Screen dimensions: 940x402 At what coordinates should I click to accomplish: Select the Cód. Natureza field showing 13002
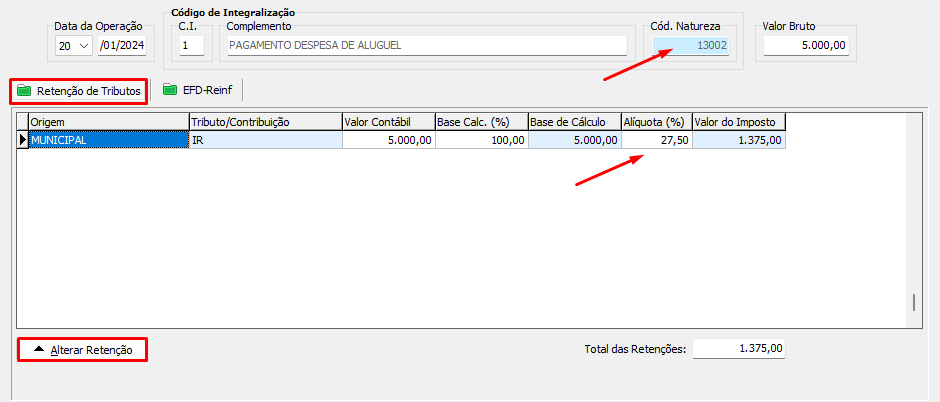pos(691,45)
